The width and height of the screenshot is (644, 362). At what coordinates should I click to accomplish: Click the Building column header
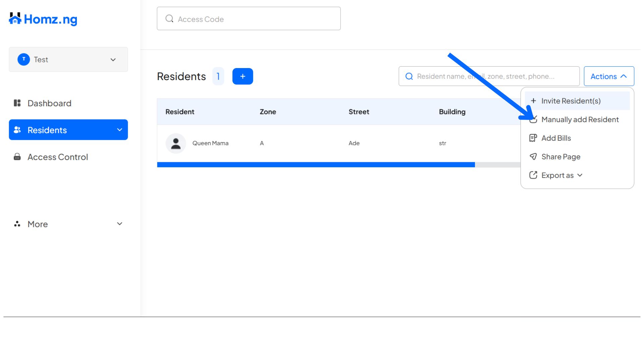[452, 112]
